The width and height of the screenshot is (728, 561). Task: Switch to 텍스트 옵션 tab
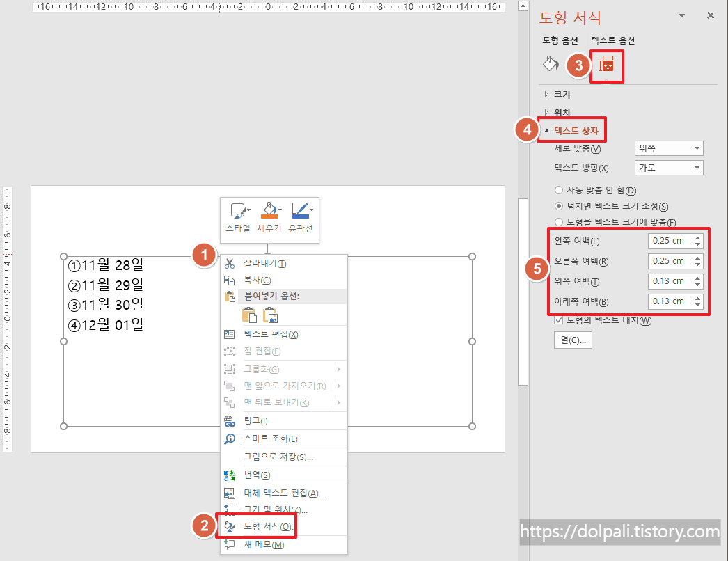(x=613, y=40)
